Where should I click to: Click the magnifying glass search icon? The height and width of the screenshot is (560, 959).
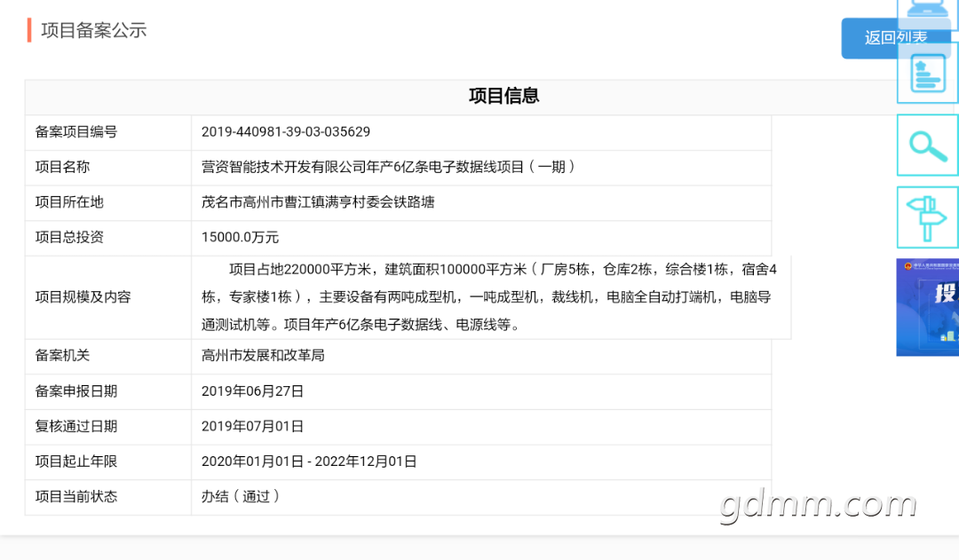click(928, 145)
